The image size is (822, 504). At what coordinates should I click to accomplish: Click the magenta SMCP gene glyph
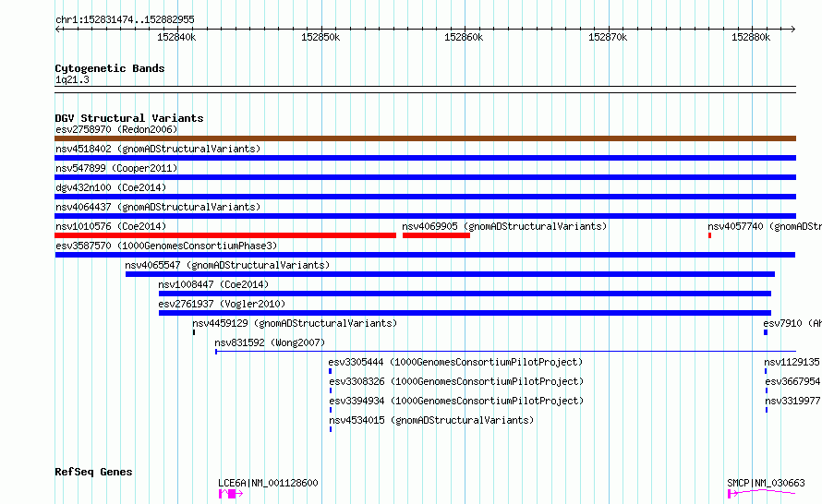(761, 493)
